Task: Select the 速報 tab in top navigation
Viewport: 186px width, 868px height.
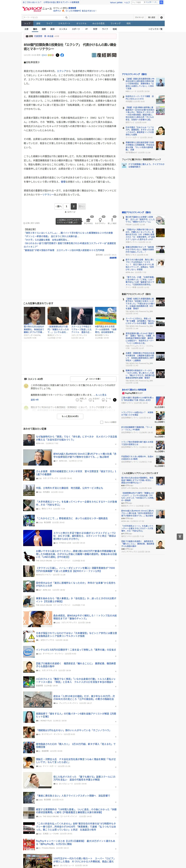Action: (x=38, y=24)
